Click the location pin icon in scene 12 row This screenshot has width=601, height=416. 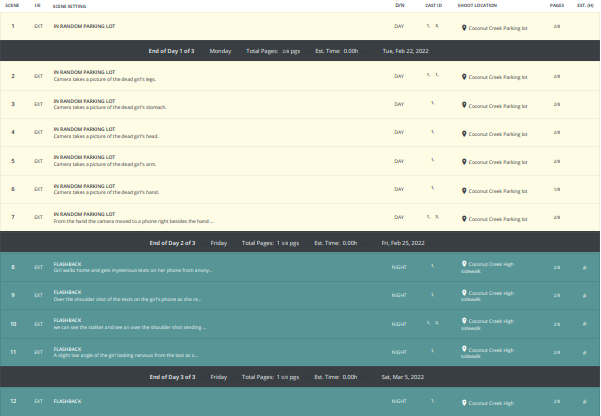[x=464, y=403]
